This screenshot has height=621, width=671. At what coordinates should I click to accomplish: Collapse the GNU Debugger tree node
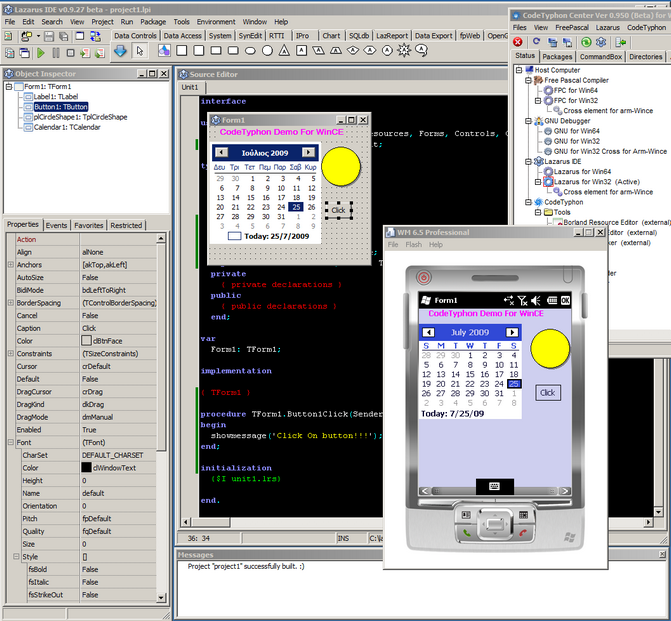528,121
